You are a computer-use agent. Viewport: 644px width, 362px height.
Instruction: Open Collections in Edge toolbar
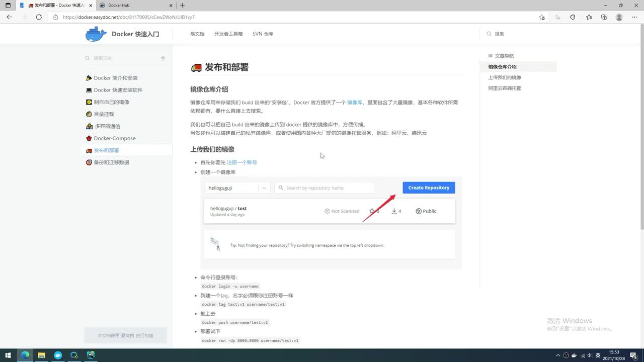pyautogui.click(x=604, y=17)
